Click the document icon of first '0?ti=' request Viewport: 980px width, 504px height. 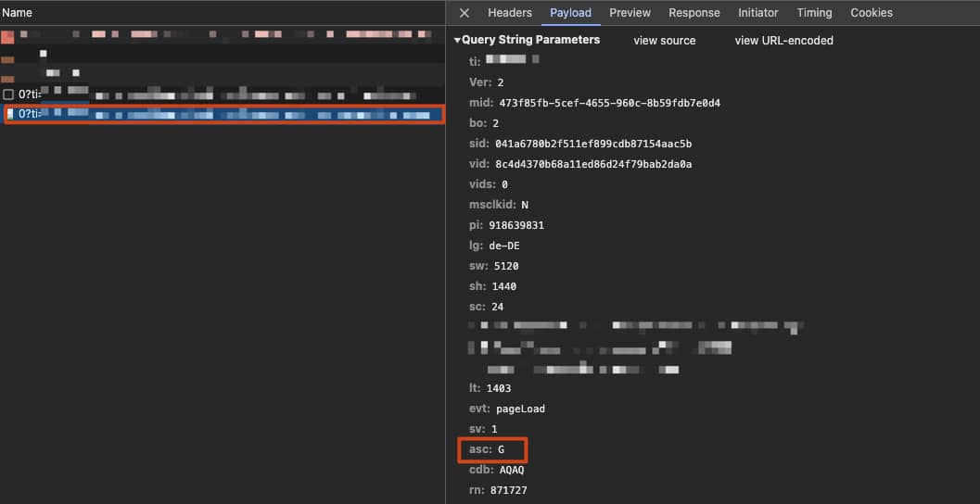tap(8, 94)
